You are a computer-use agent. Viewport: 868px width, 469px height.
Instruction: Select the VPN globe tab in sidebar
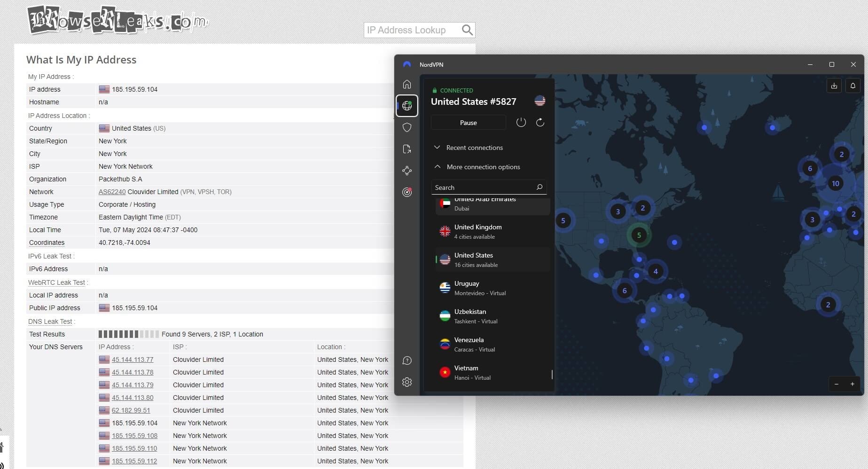point(407,106)
